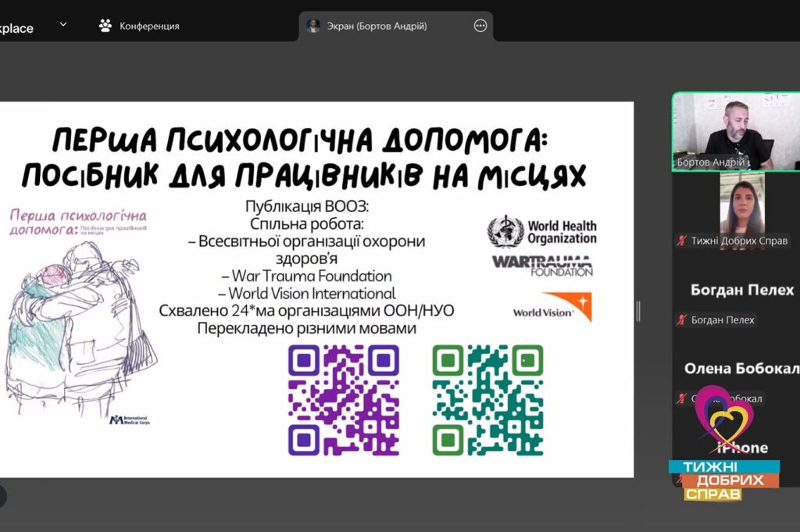The image size is (800, 532).
Task: Select the iPhone participant tile
Action: [736, 448]
